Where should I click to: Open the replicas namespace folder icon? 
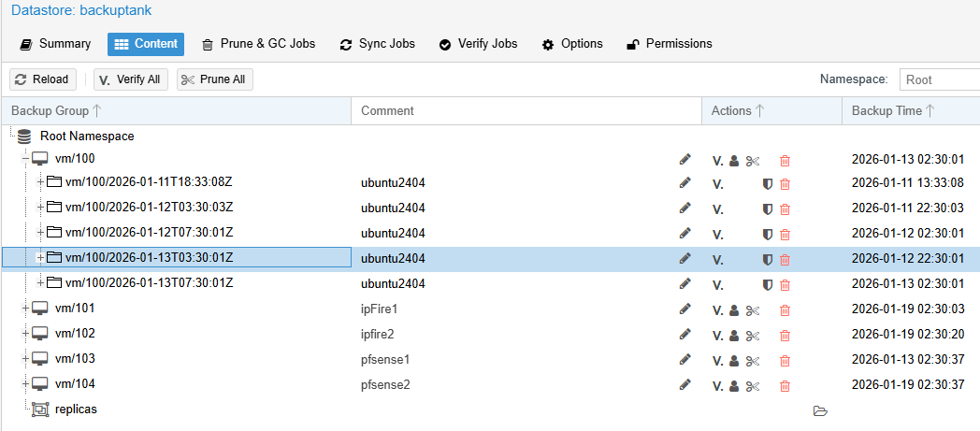pos(820,410)
